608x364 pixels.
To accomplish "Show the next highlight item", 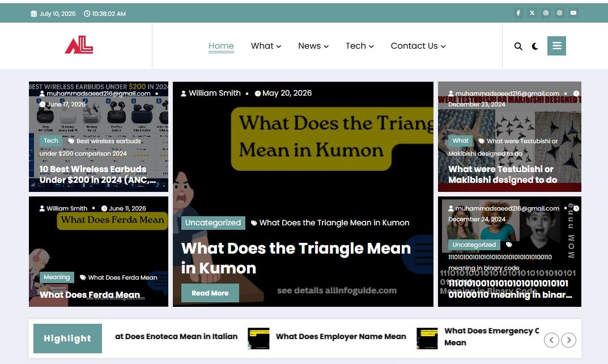I will (x=568, y=340).
